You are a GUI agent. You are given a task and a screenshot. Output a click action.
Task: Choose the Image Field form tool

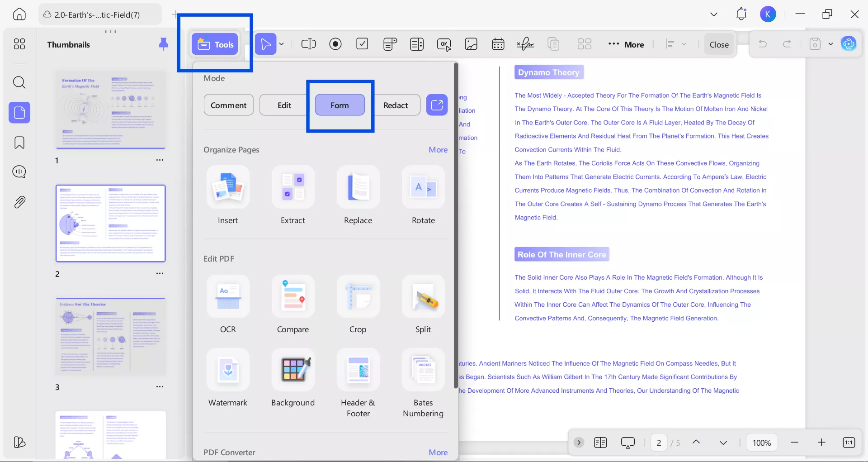tap(471, 44)
